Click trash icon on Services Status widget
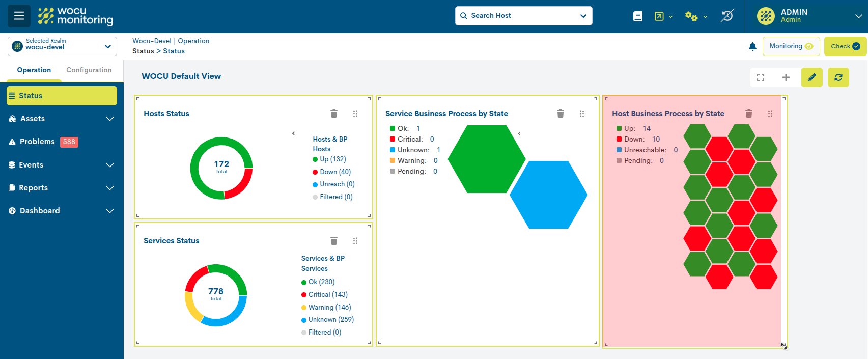868x359 pixels. click(x=334, y=241)
